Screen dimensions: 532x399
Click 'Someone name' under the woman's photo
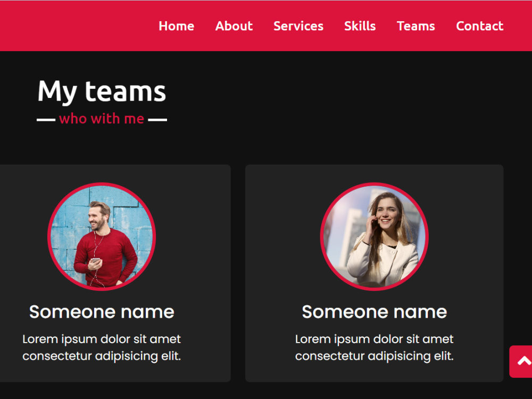(x=375, y=312)
